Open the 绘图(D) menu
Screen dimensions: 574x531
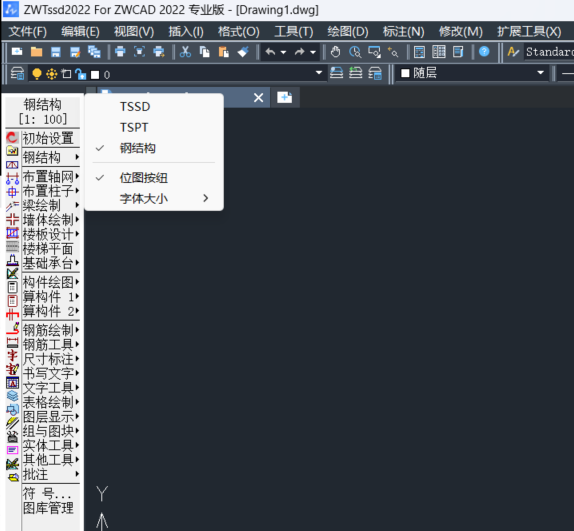[x=348, y=31]
